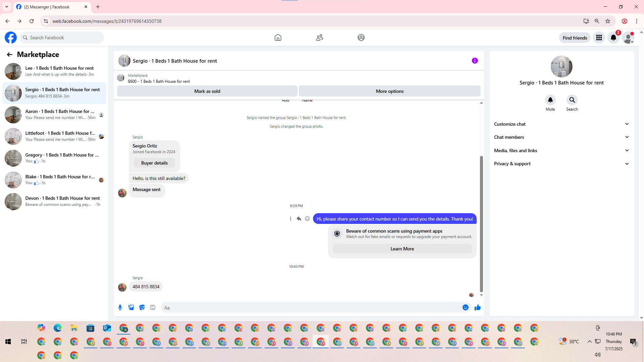Mute this conversation
Screen dimensions: 644x362
pos(550,100)
